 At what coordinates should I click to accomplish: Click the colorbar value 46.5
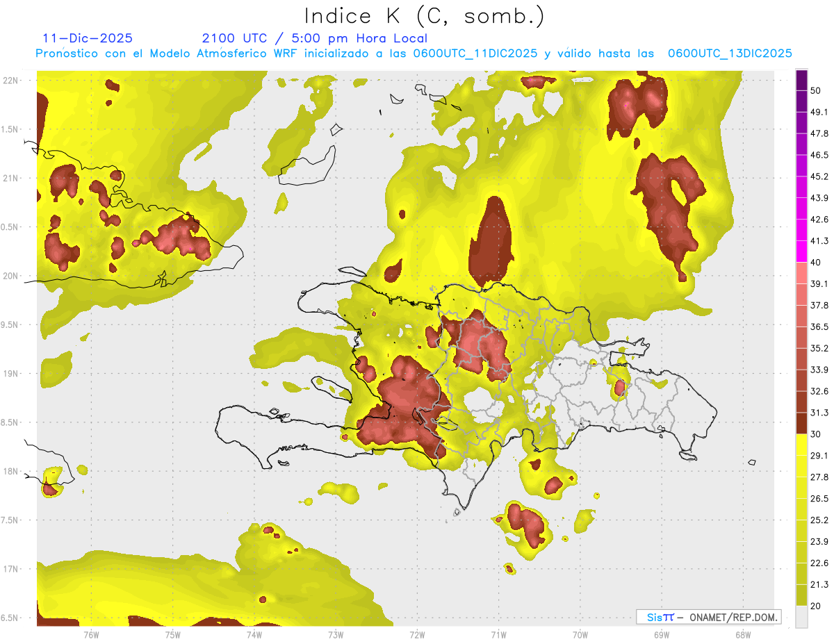819,155
